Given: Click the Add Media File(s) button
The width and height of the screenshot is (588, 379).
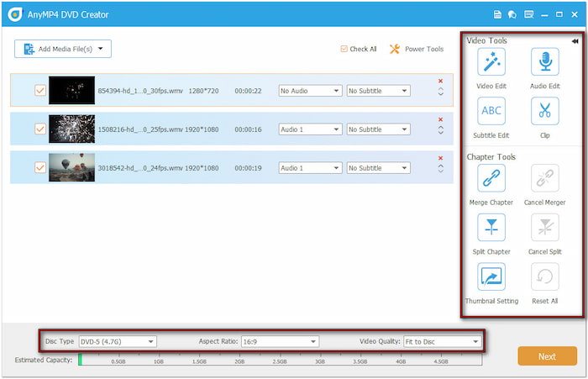Looking at the screenshot, I should click(x=63, y=49).
